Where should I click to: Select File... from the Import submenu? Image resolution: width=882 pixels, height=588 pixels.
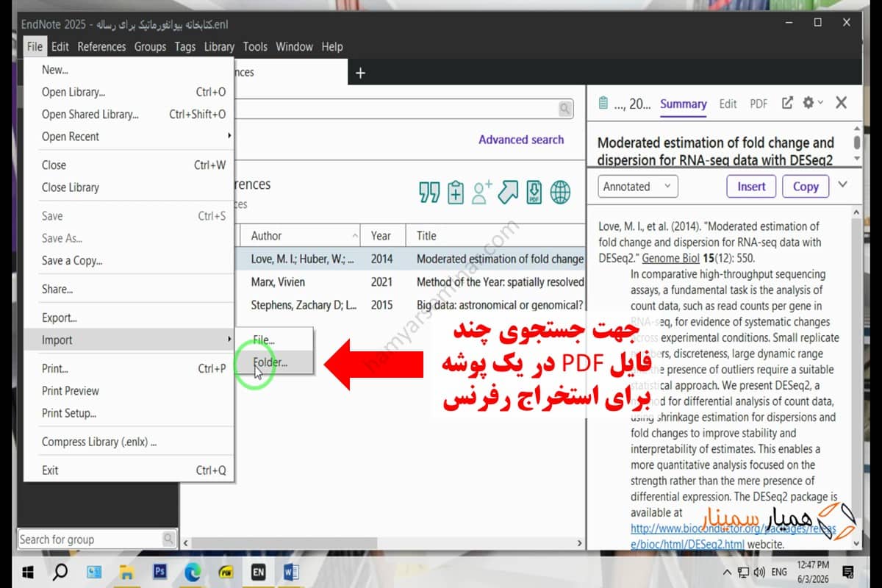274,340
